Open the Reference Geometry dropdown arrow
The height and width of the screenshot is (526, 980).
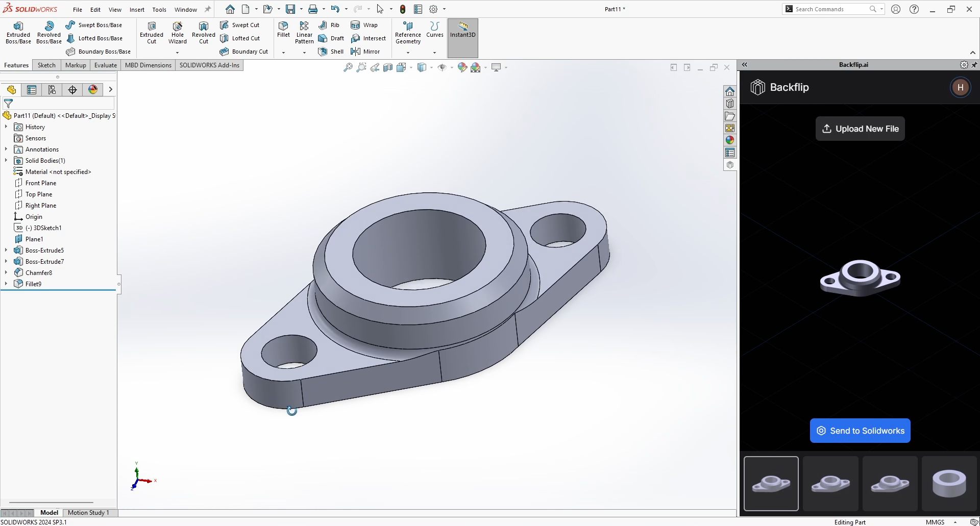point(408,53)
